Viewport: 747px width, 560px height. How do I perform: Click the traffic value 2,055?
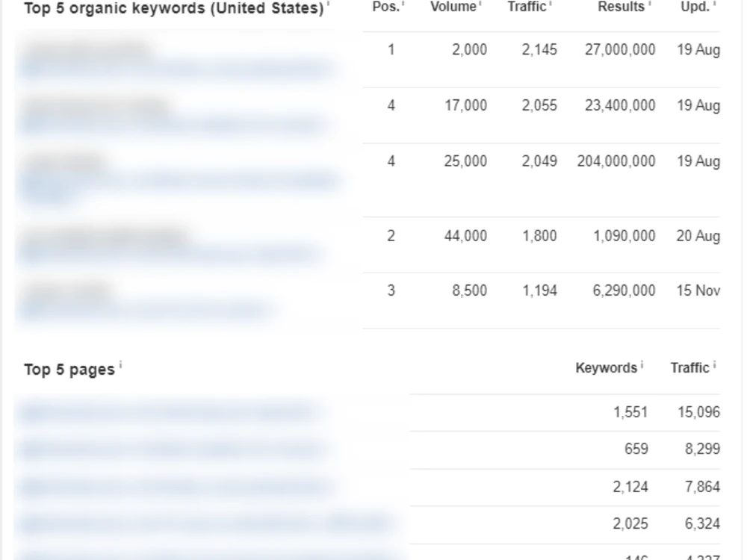[539, 105]
